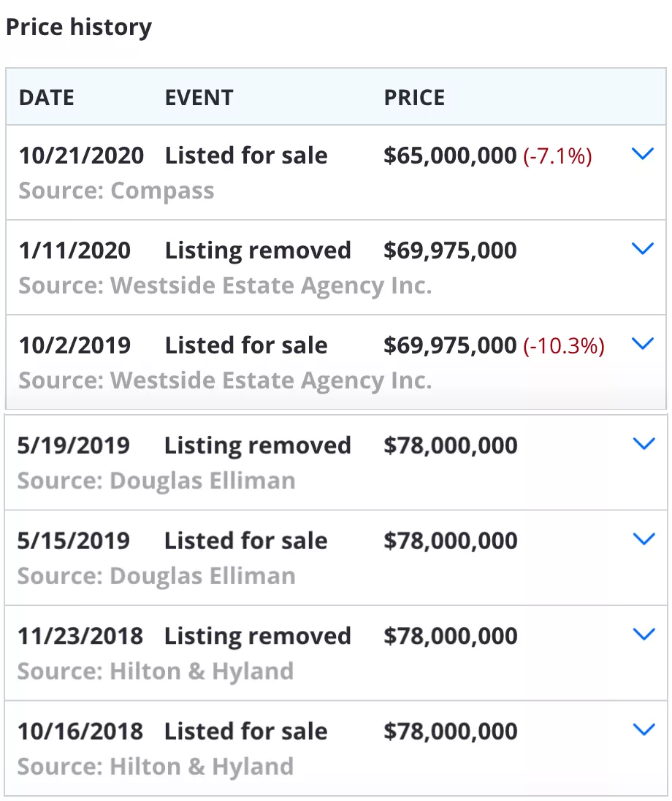The width and height of the screenshot is (672, 801).
Task: Click the -7.1% price change indicator
Action: (x=557, y=156)
